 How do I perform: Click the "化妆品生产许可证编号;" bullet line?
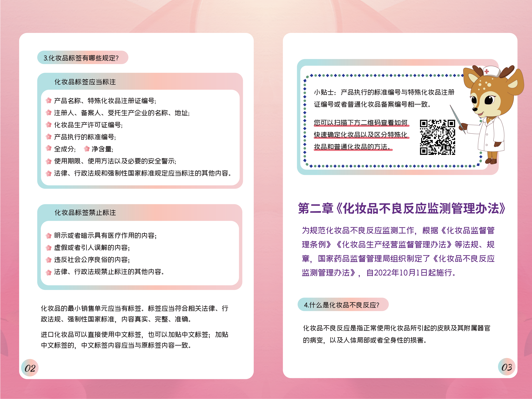(88, 125)
